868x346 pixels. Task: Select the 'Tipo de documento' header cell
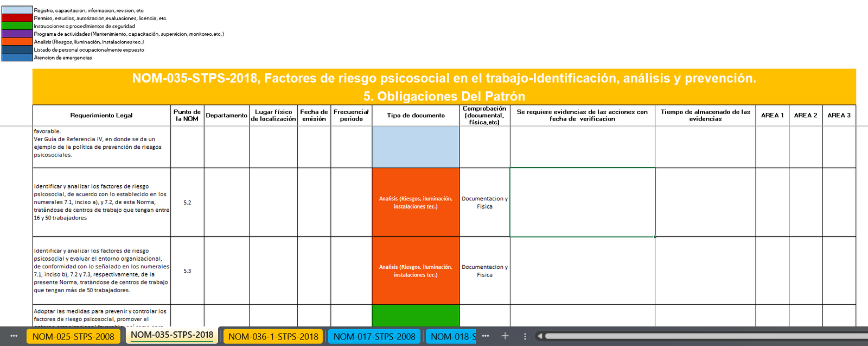[416, 116]
